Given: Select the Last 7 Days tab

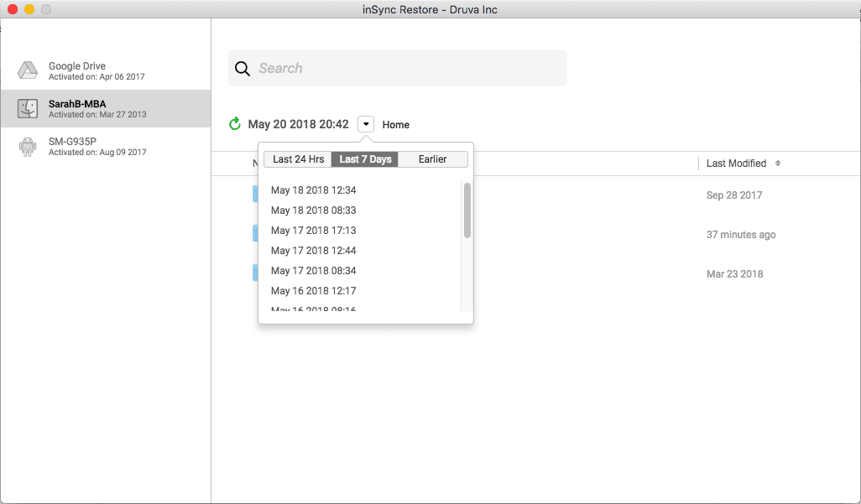Looking at the screenshot, I should point(365,159).
